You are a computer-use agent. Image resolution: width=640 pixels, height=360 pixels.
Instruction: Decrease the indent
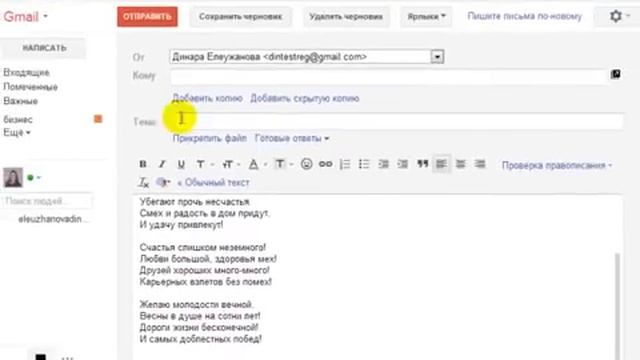coord(383,164)
